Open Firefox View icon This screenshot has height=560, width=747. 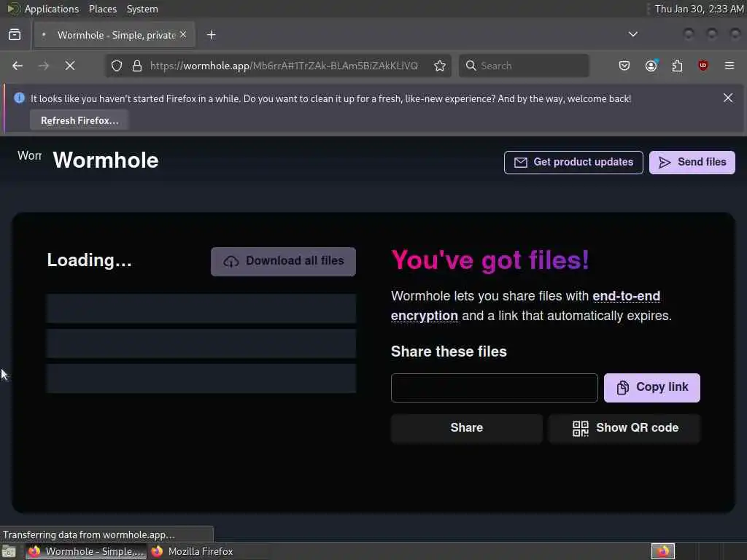pyautogui.click(x=15, y=35)
